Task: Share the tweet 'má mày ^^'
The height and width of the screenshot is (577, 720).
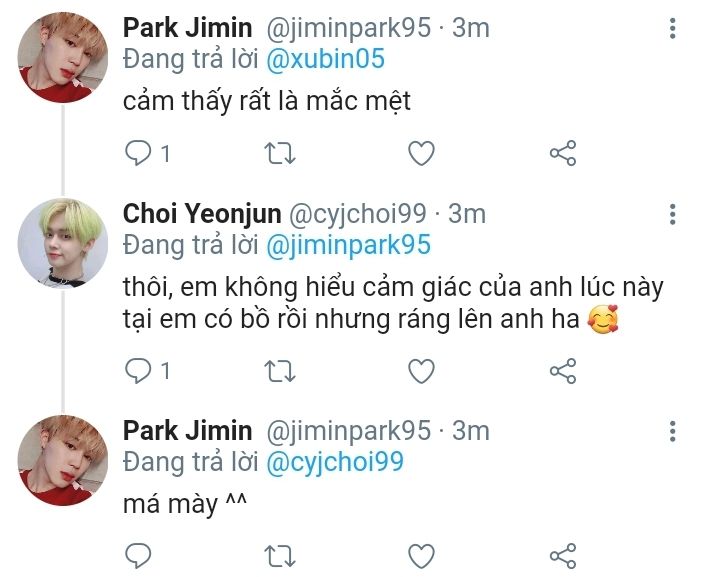Action: pyautogui.click(x=563, y=554)
